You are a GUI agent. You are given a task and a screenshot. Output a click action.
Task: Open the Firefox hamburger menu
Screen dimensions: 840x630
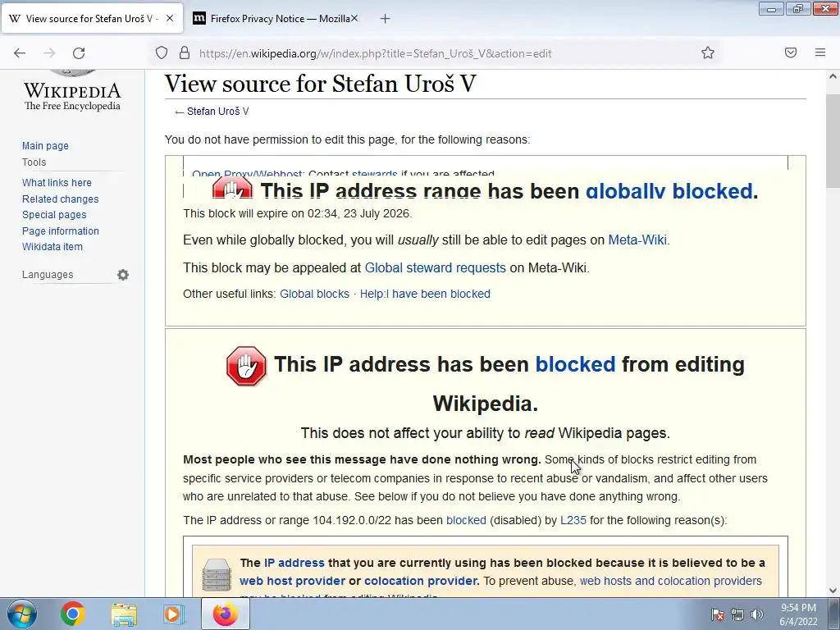pos(820,52)
